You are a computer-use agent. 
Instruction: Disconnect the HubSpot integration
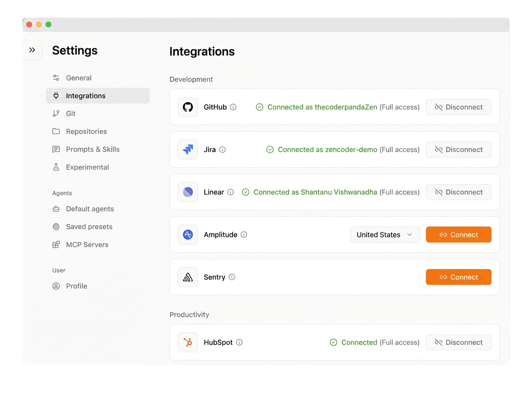(x=459, y=343)
